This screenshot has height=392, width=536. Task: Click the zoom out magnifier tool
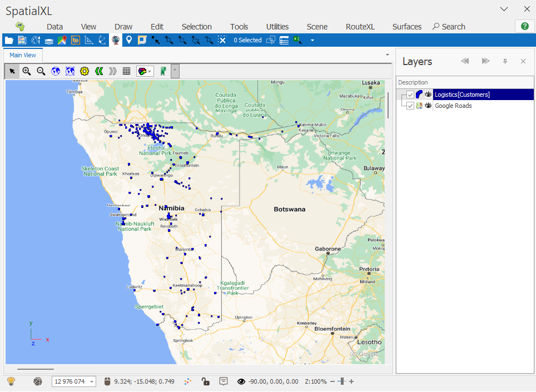coord(41,71)
